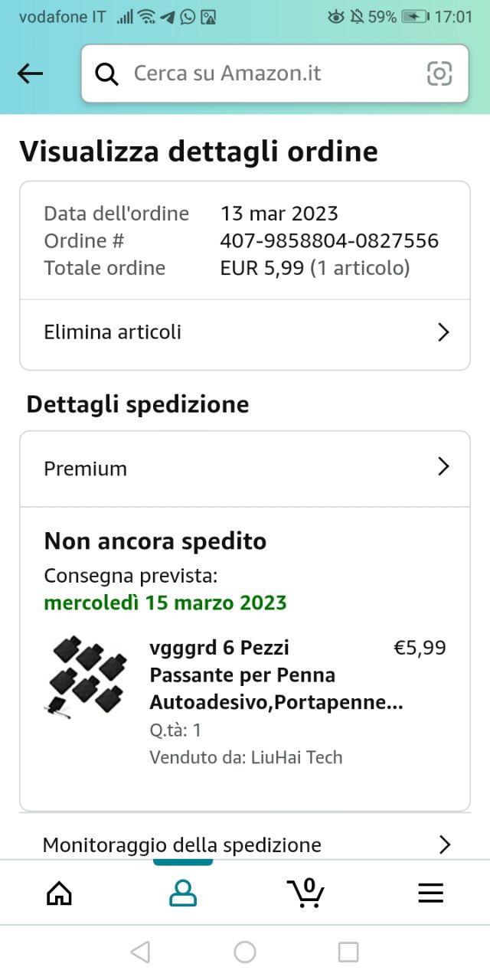
Task: Open the hamburger menu icon
Action: click(x=430, y=893)
